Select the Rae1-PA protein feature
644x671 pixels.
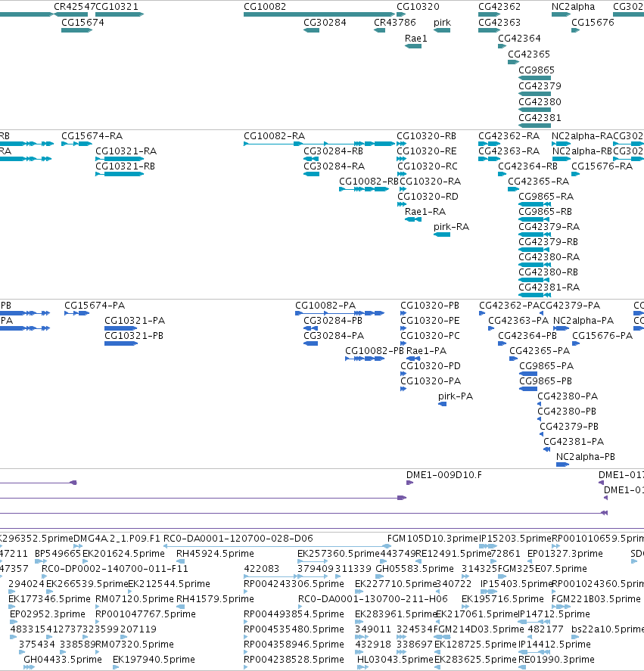413,359
